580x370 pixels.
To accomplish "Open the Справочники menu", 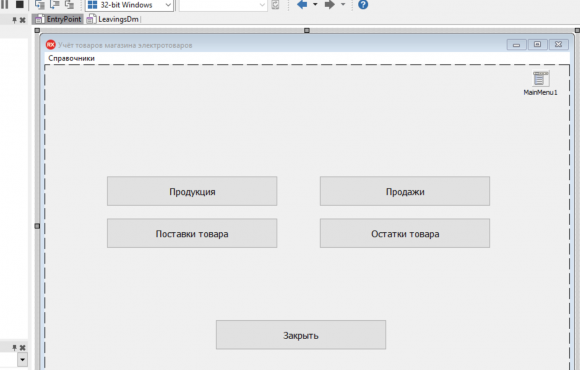I will (71, 58).
